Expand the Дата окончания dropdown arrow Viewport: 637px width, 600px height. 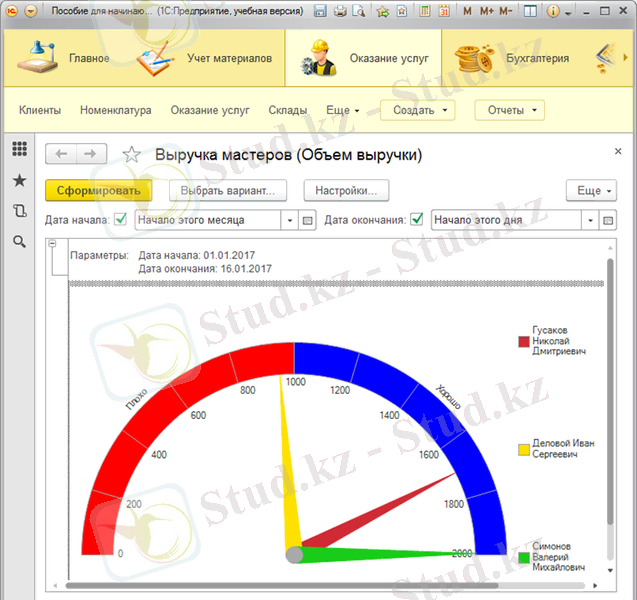(x=590, y=220)
